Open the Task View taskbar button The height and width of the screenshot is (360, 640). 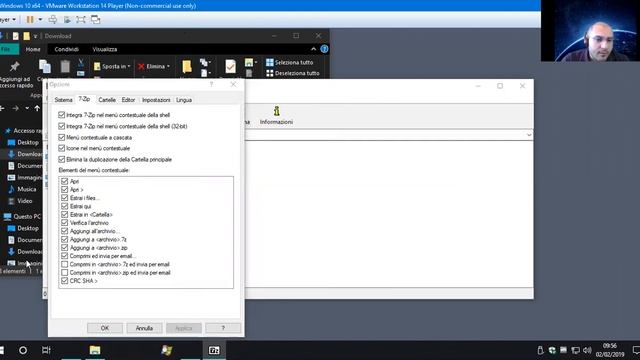[x=46, y=350]
